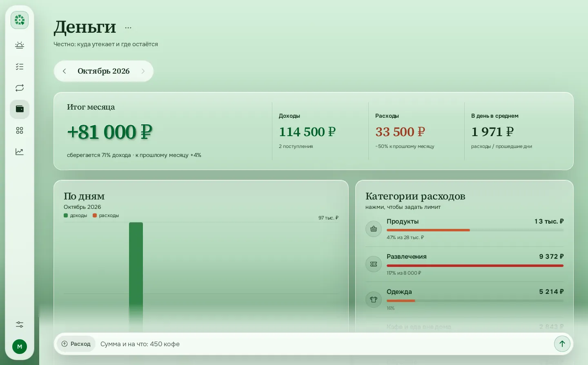Select the Развлечения category name

[x=407, y=257]
